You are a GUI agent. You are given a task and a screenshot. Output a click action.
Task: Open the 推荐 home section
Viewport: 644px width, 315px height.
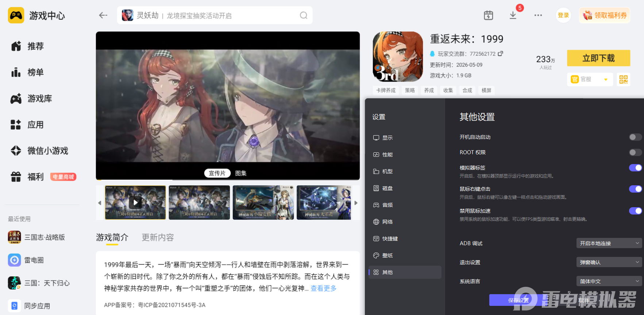coord(27,46)
